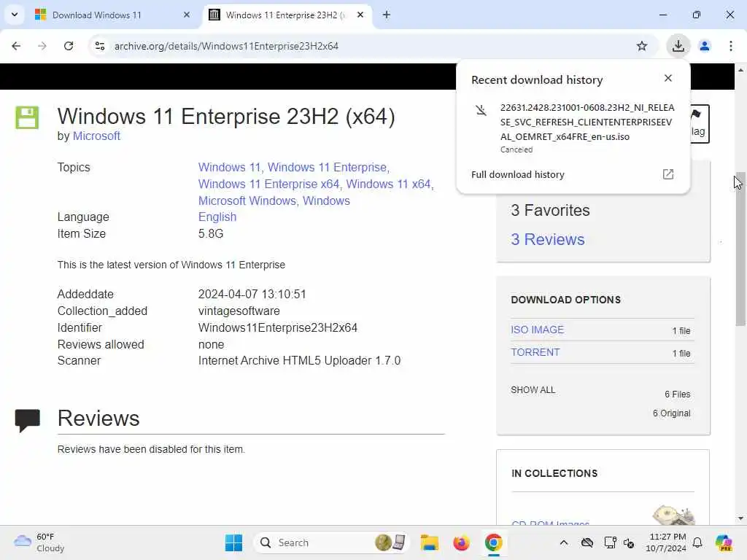Click the cloud sync off tray icon
The width and height of the screenshot is (747, 560).
(x=587, y=542)
